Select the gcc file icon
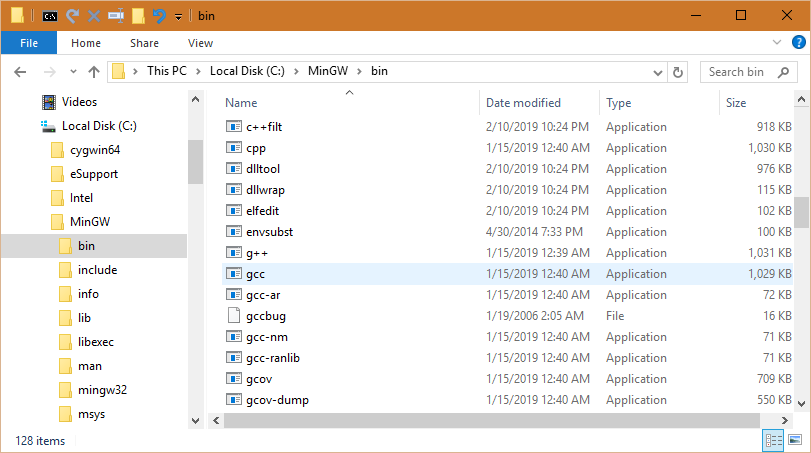 tap(234, 274)
